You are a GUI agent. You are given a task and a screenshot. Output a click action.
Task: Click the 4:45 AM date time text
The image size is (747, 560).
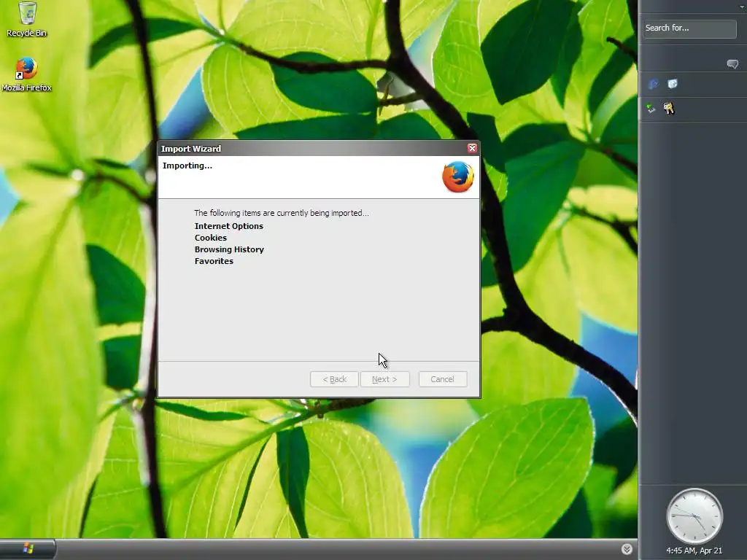[x=694, y=551]
